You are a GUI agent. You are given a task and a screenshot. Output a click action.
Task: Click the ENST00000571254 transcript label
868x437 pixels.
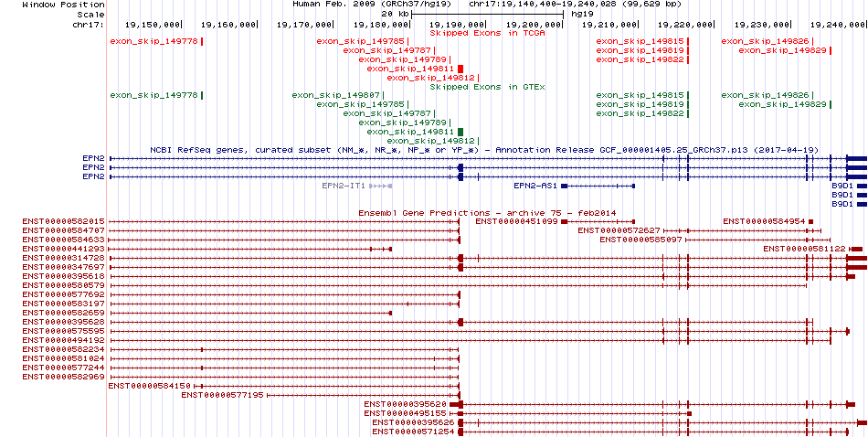tap(414, 432)
